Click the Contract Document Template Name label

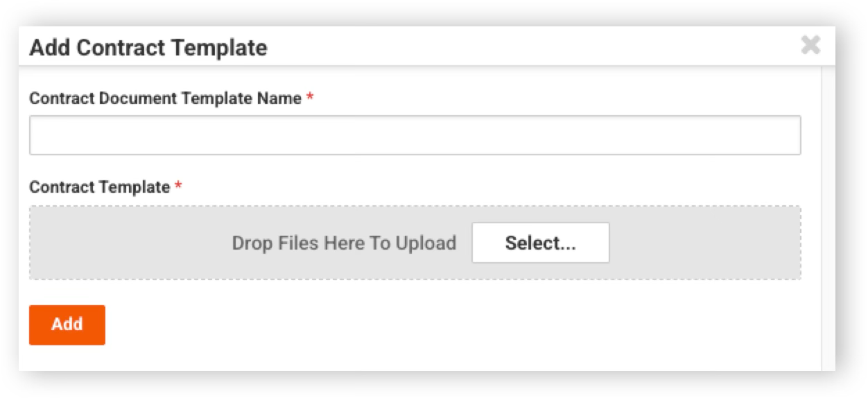(165, 98)
